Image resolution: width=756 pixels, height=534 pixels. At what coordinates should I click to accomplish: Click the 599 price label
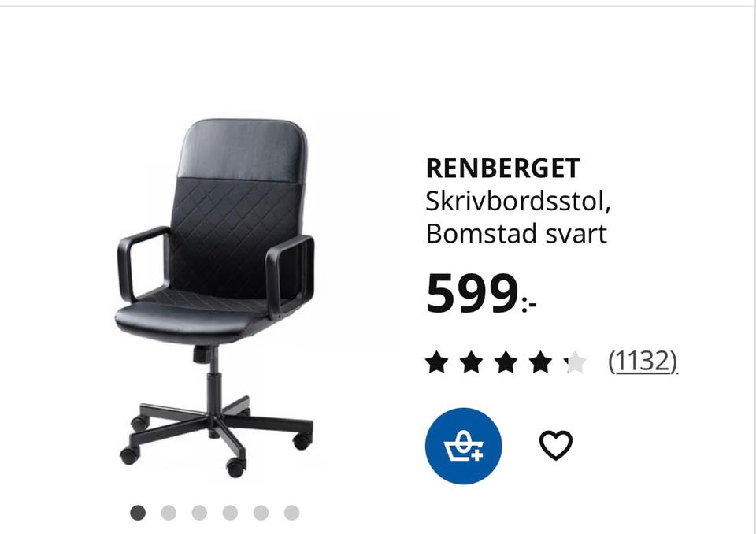tap(481, 293)
